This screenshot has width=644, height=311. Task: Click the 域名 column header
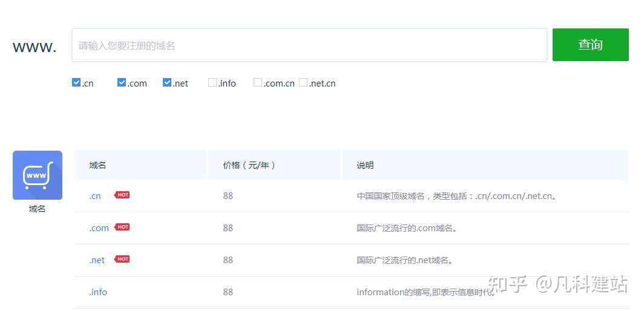[x=98, y=165]
